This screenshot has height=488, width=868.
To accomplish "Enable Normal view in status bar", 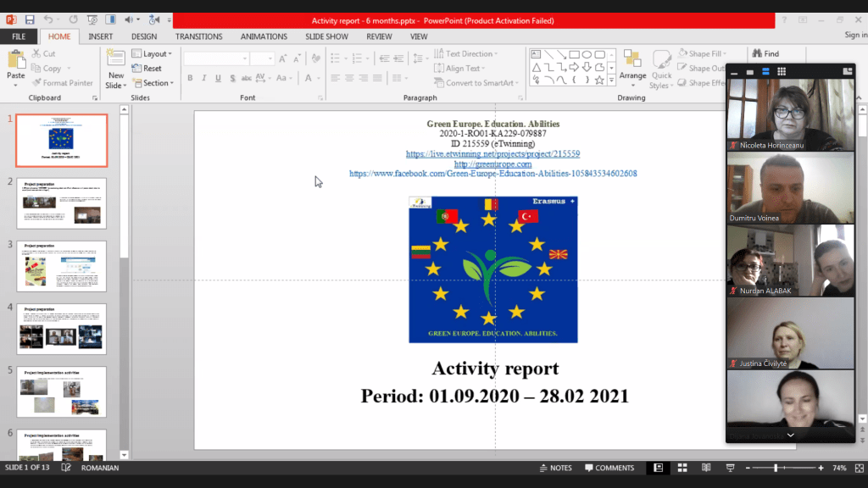I will [657, 468].
